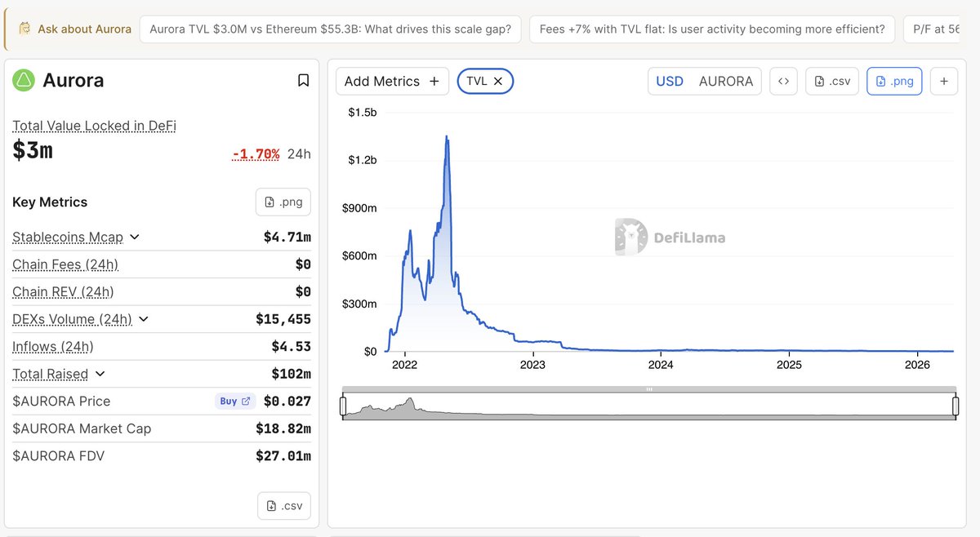Open the Add Metrics menu

392,81
